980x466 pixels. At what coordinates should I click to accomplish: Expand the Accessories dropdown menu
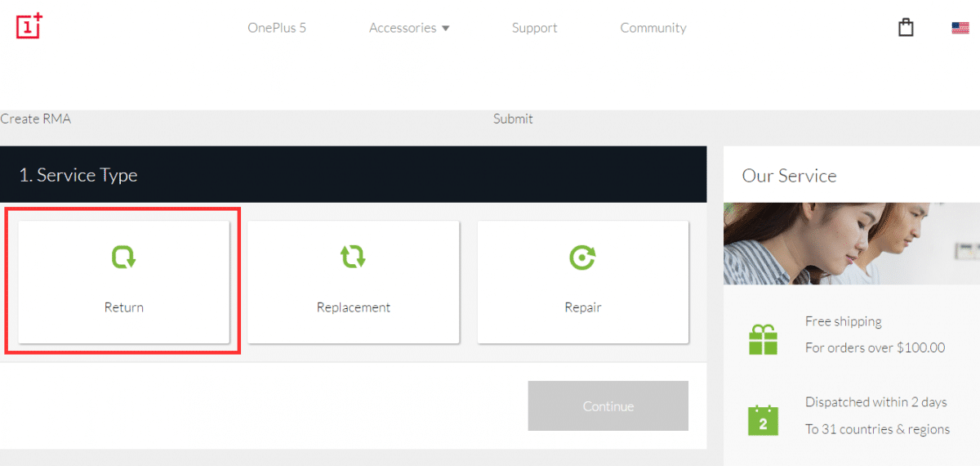click(x=409, y=28)
